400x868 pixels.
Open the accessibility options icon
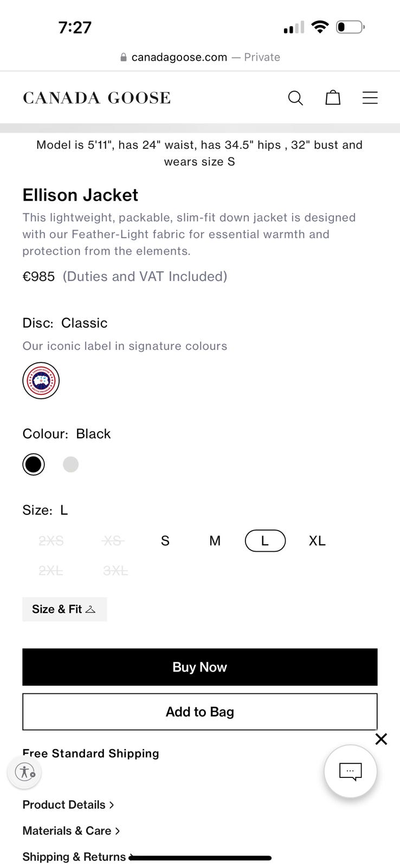[x=24, y=771]
